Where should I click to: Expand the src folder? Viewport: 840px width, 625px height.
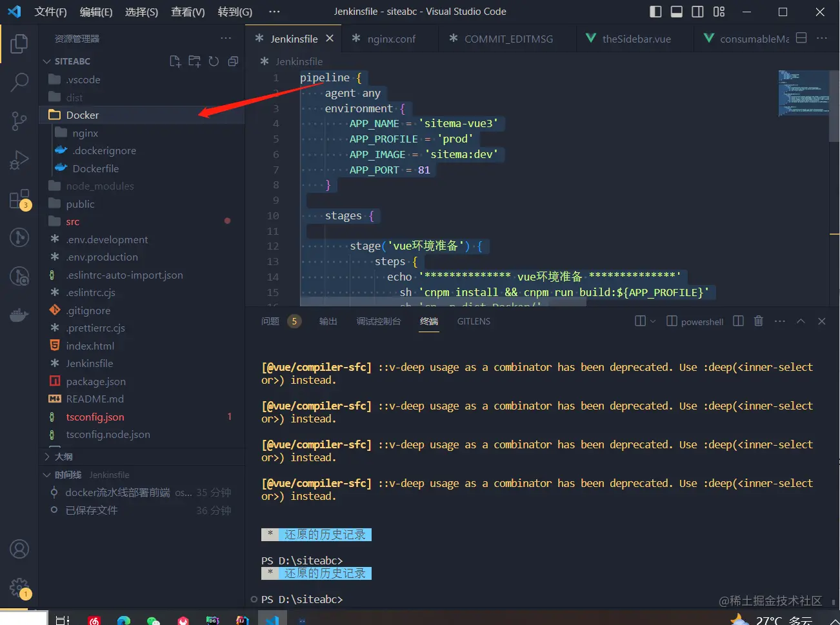pyautogui.click(x=142, y=221)
